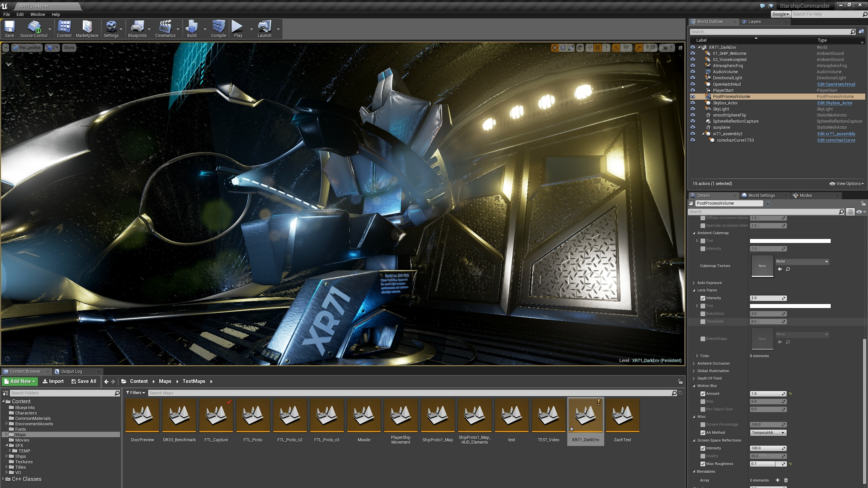
Task: Click the Compile toolbar icon
Action: (x=218, y=29)
